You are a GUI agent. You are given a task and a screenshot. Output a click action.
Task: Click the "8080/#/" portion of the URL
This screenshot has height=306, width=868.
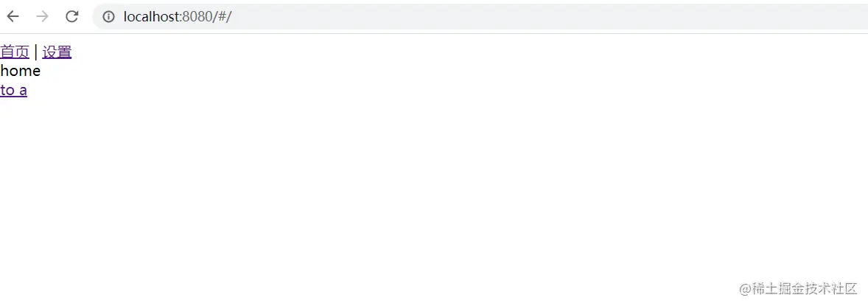click(x=206, y=17)
